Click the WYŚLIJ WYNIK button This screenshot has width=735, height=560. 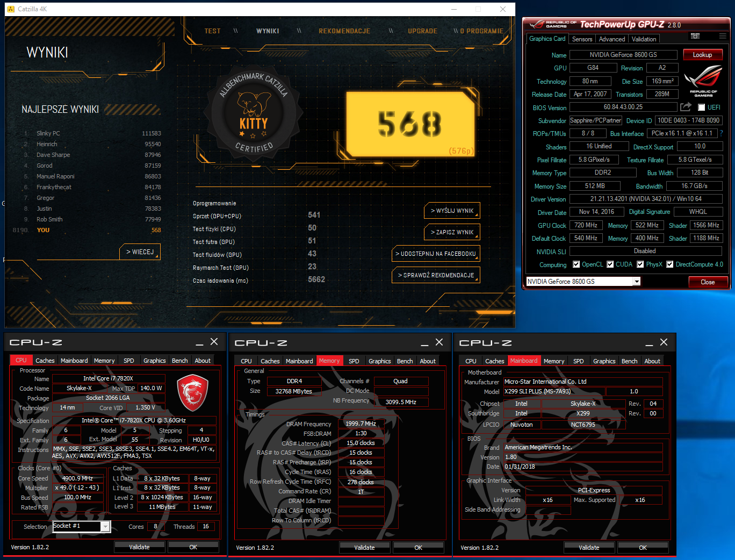pyautogui.click(x=452, y=211)
